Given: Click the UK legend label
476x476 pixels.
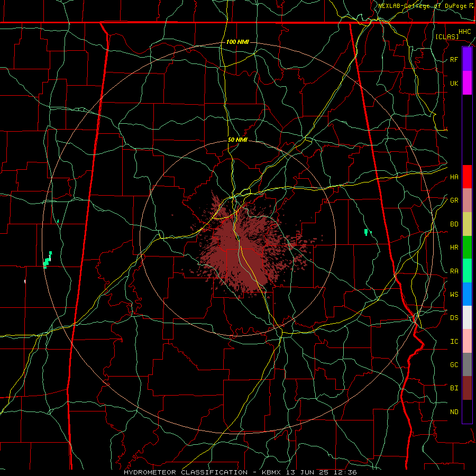Looking at the screenshot, I should click(x=454, y=83).
